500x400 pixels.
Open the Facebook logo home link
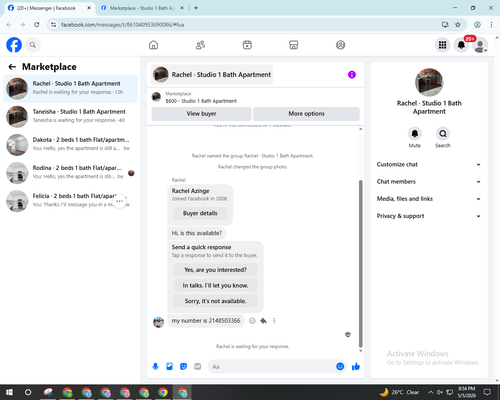click(14, 45)
